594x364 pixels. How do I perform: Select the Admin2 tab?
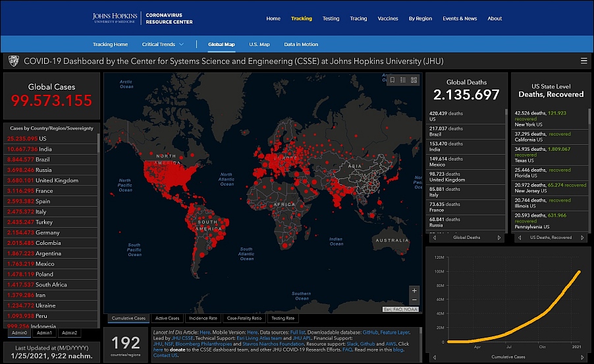pyautogui.click(x=69, y=333)
